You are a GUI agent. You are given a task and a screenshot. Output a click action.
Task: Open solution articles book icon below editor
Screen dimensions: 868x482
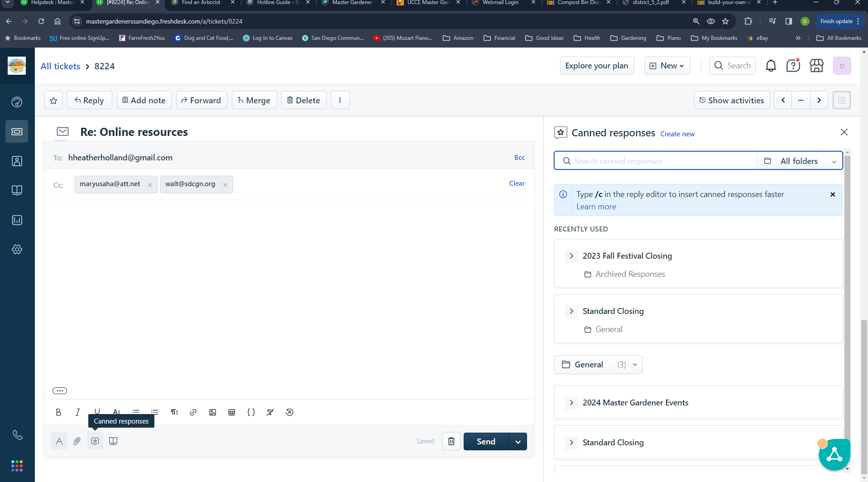tap(113, 441)
